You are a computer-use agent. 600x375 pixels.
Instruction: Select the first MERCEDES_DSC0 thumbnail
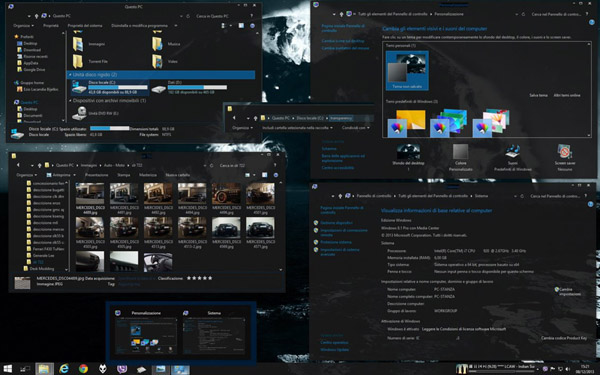click(90, 198)
